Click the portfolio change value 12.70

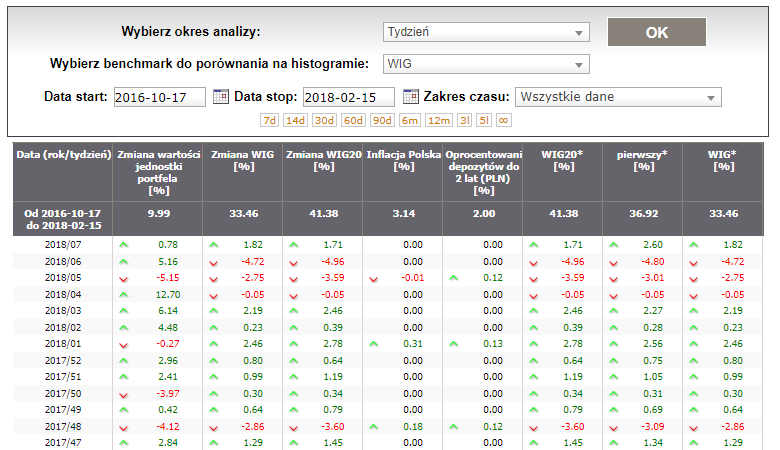pos(168,295)
